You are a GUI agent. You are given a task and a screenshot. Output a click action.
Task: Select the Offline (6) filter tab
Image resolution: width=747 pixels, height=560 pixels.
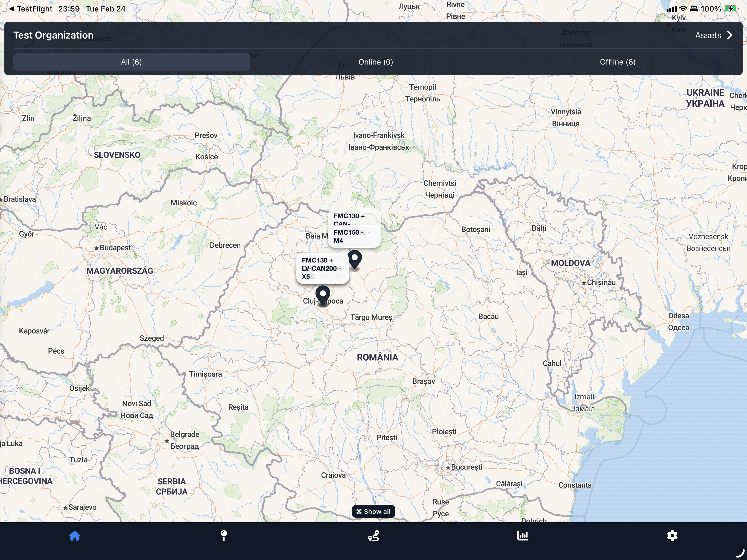(618, 62)
